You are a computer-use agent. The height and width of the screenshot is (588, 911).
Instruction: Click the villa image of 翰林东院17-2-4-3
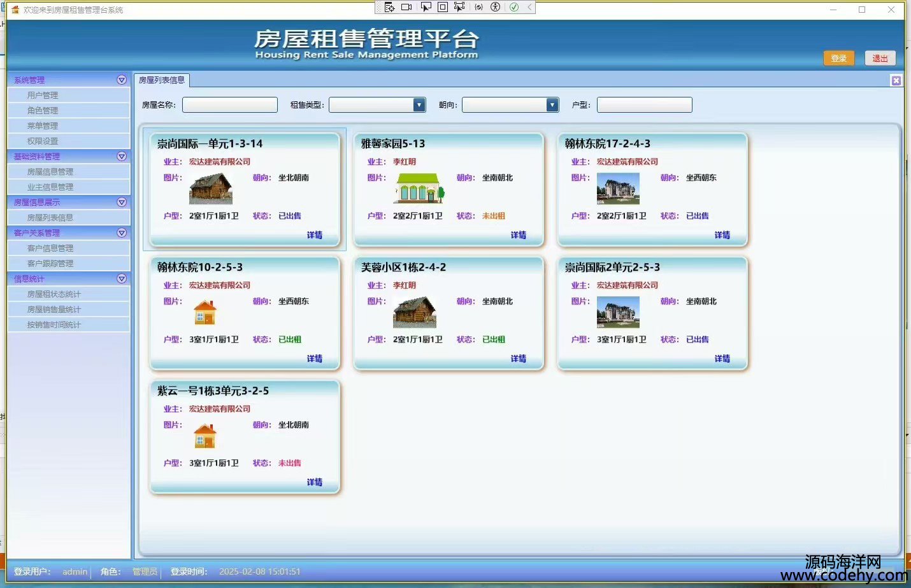coord(617,189)
